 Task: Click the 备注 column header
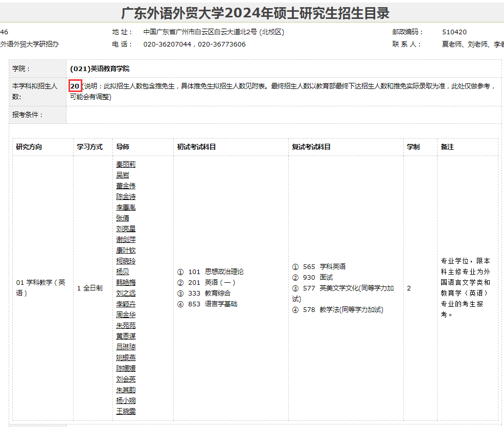(447, 147)
